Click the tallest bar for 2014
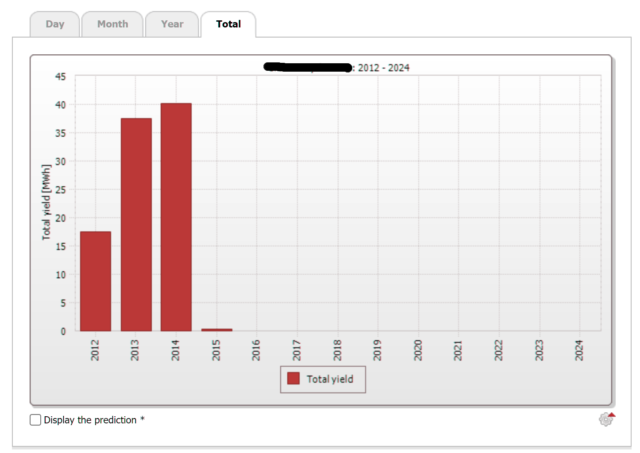 (176, 217)
